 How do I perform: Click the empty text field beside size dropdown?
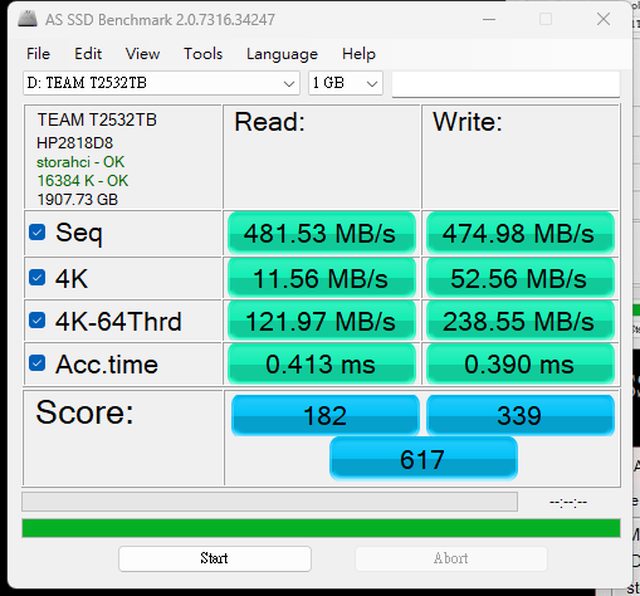(505, 84)
